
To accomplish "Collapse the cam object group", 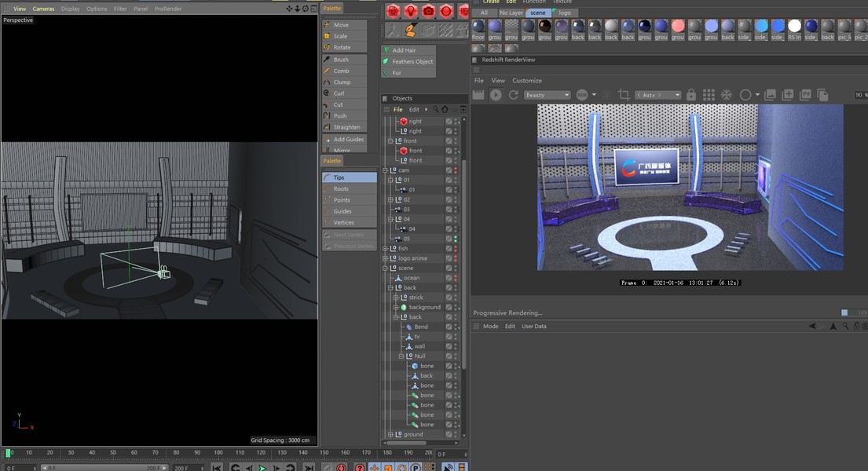I will click(x=385, y=170).
